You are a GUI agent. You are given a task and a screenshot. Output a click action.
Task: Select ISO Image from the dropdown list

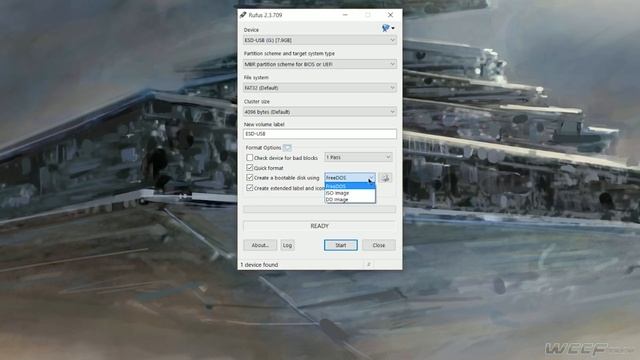point(350,193)
